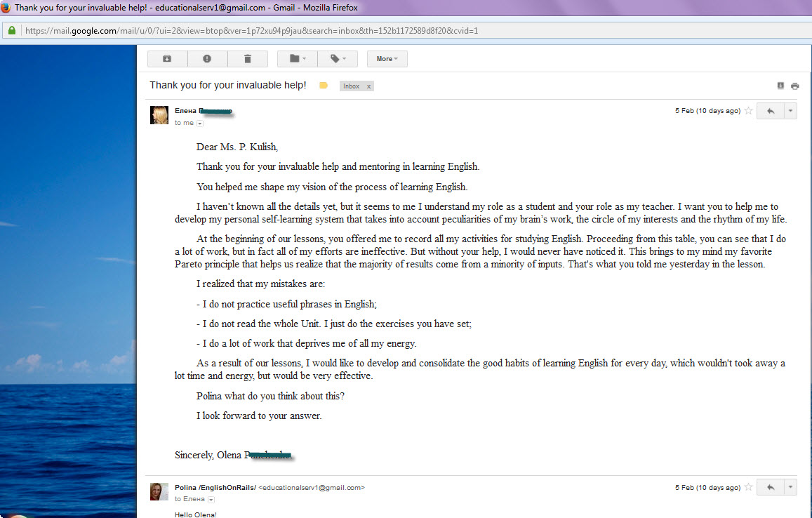The height and width of the screenshot is (518, 812).
Task: Open more options next to Елена's reply button
Action: [790, 111]
